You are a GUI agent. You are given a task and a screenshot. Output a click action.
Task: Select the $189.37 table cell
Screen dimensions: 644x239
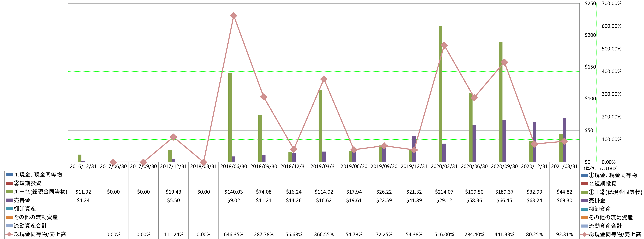point(504,192)
